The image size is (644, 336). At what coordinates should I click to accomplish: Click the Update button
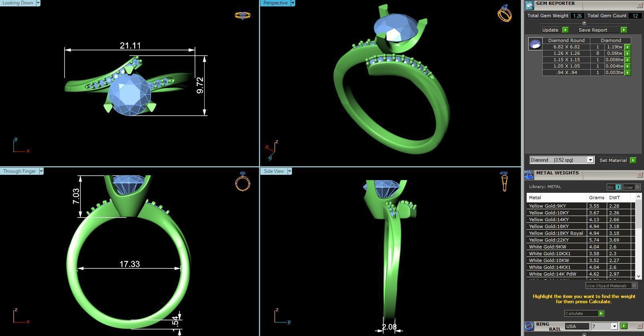[x=551, y=30]
